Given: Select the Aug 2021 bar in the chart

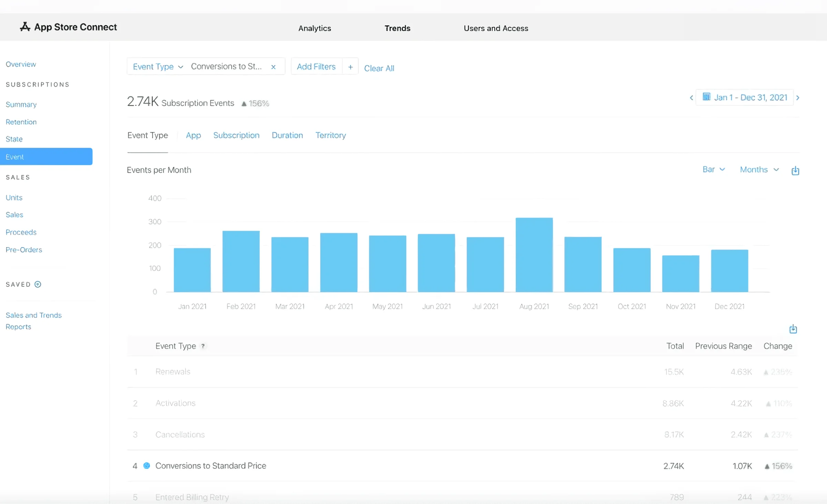Looking at the screenshot, I should 534,255.
